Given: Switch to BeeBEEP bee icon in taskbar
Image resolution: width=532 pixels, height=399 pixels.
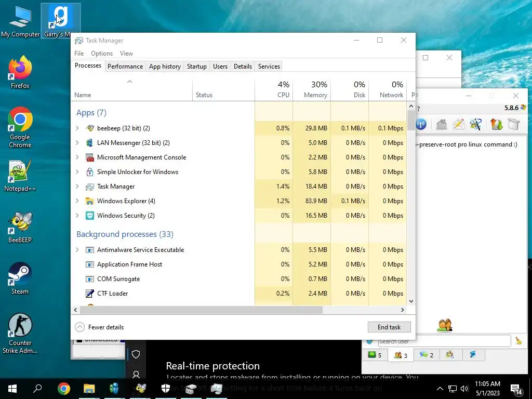Looking at the screenshot, I should point(140,389).
